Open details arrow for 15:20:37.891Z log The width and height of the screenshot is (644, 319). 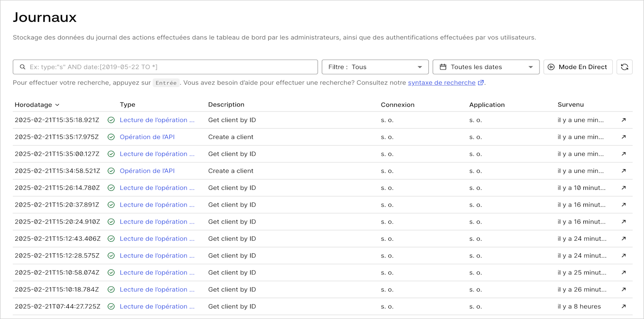pyautogui.click(x=624, y=205)
